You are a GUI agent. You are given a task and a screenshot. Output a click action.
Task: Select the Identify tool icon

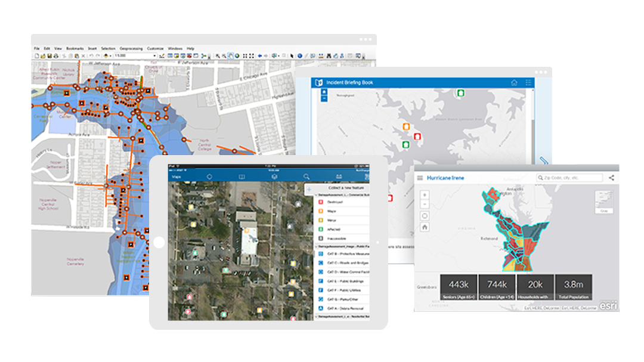point(300,56)
